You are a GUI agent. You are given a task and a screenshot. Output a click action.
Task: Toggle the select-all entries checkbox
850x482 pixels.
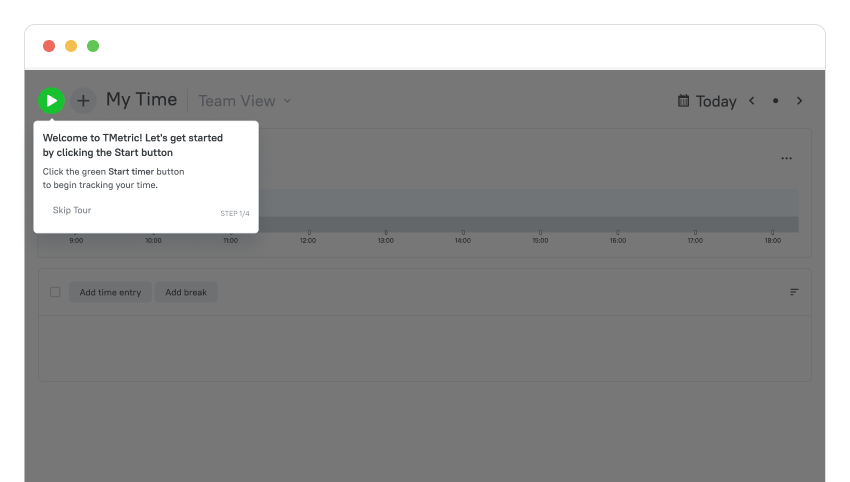click(55, 292)
